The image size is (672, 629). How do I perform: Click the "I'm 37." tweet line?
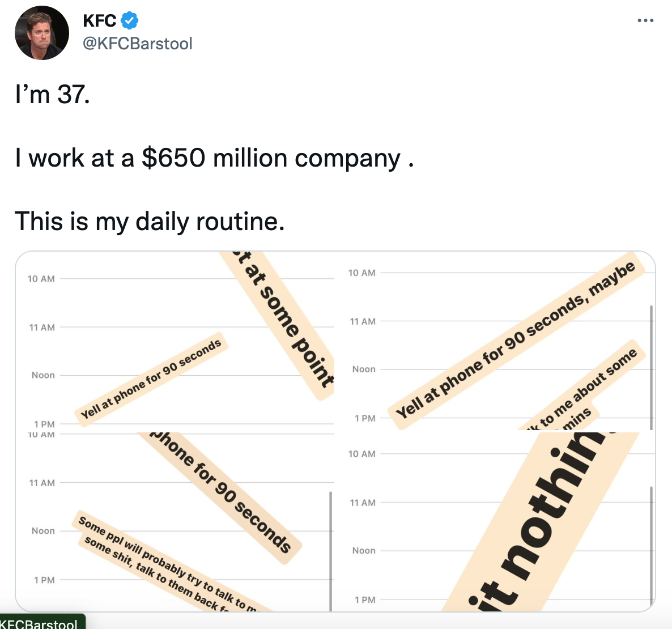pyautogui.click(x=52, y=94)
